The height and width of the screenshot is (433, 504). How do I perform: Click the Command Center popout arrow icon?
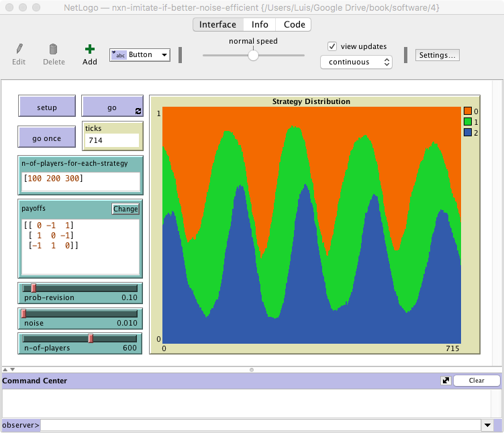(x=445, y=380)
